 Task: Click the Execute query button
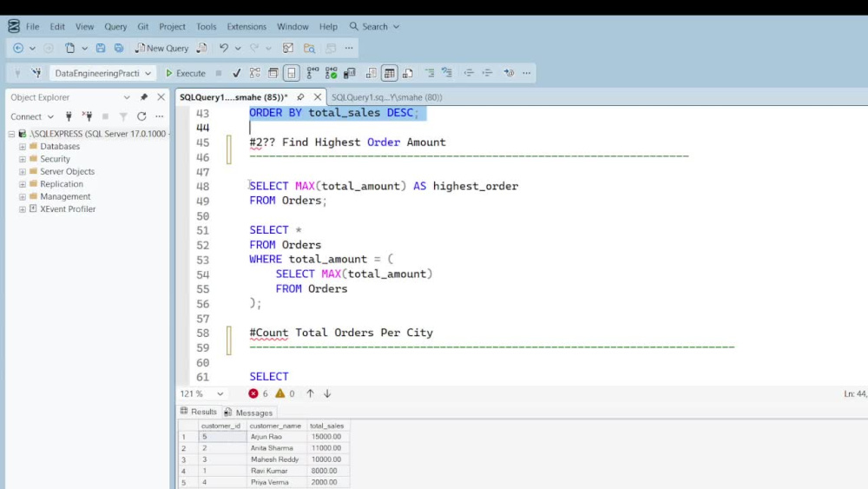pos(186,73)
